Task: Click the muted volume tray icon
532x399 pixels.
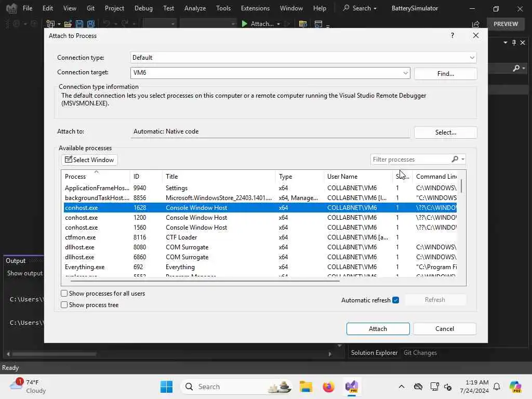Action: (448, 387)
